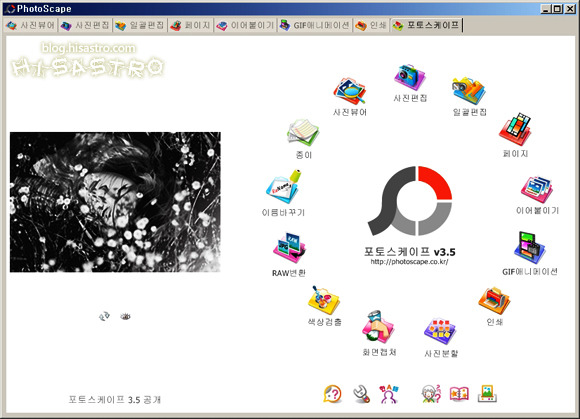The image size is (580, 419).
Task: Switch to the 이어붙이기 tab
Action: click(246, 26)
